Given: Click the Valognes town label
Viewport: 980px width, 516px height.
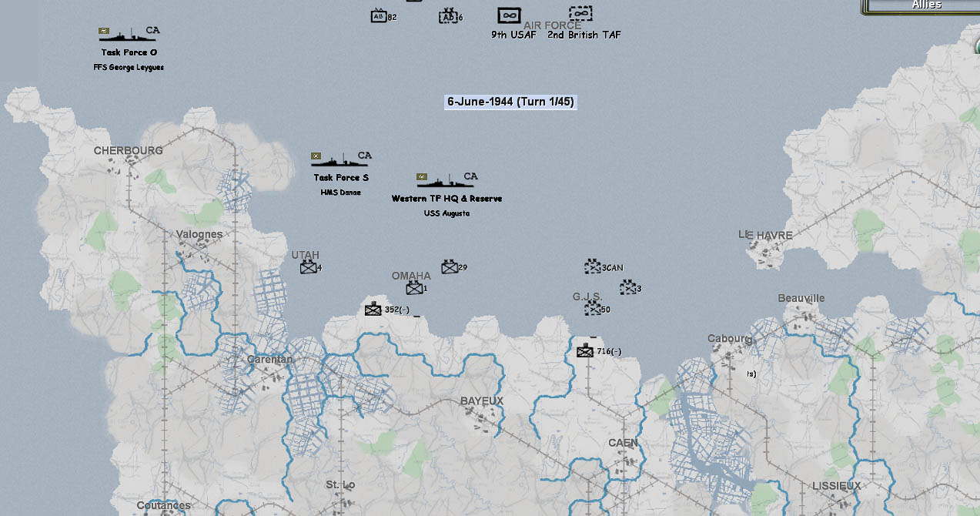Looking at the screenshot, I should (x=199, y=234).
